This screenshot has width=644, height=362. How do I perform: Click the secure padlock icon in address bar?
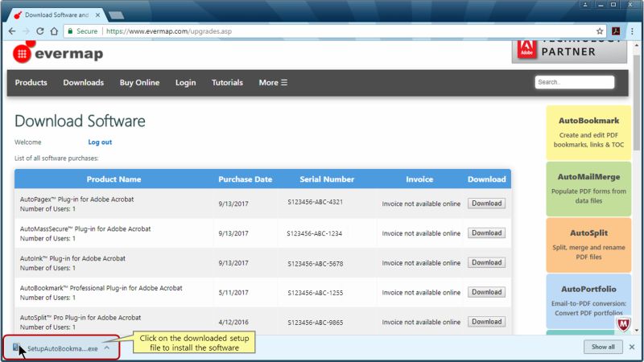click(70, 31)
